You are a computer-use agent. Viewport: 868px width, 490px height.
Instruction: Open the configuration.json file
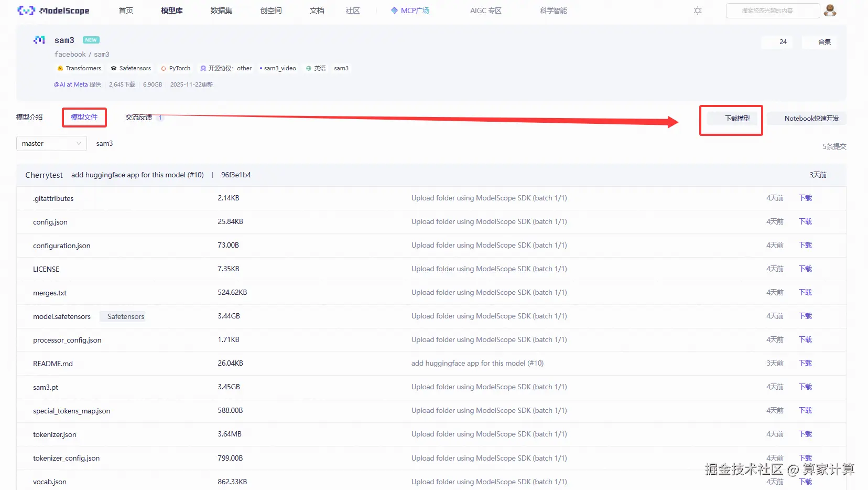pyautogui.click(x=61, y=246)
